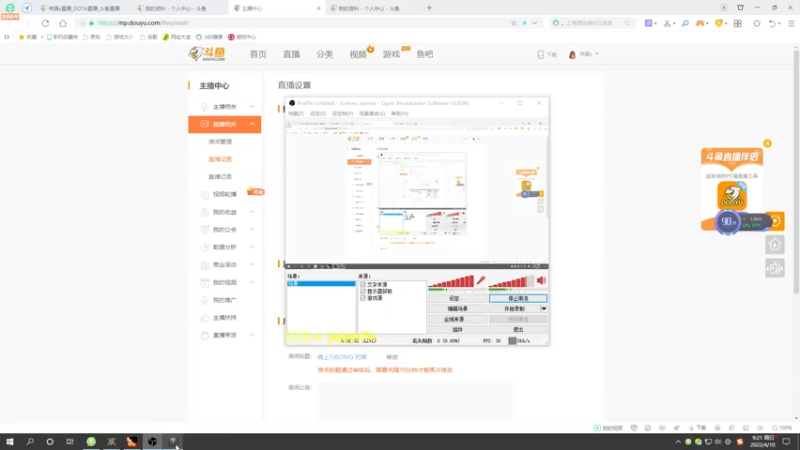Open the first menu in OBS menu bar
Image resolution: width=800 pixels, height=450 pixels.
pos(296,113)
